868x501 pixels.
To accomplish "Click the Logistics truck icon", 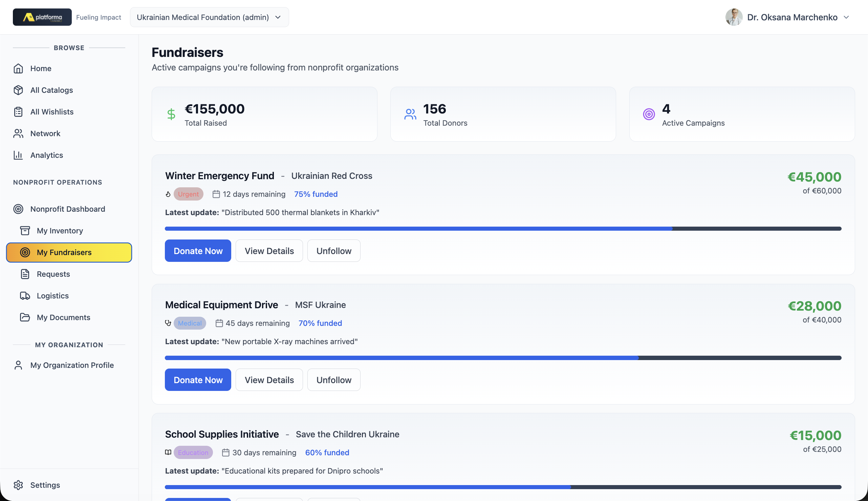I will [25, 296].
